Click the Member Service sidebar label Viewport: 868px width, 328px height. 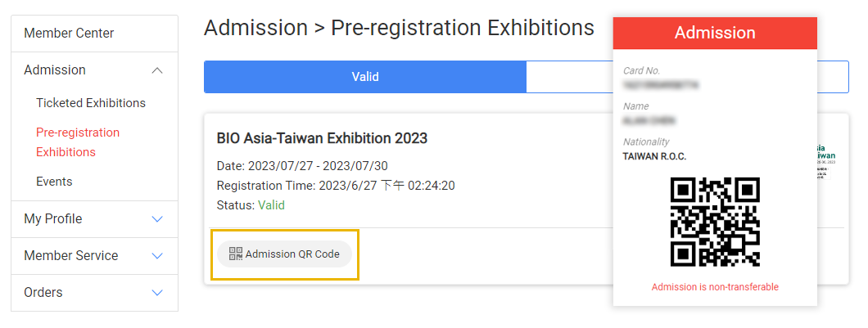71,256
